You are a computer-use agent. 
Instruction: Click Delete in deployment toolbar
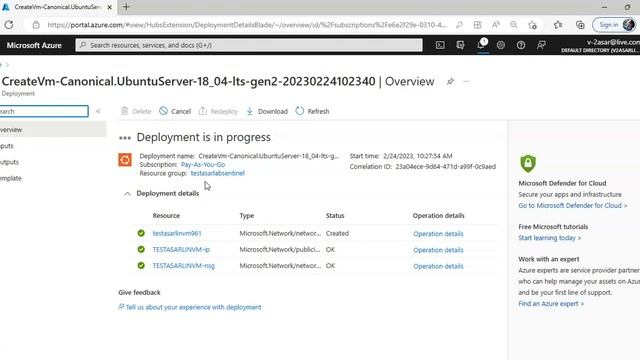pos(136,111)
